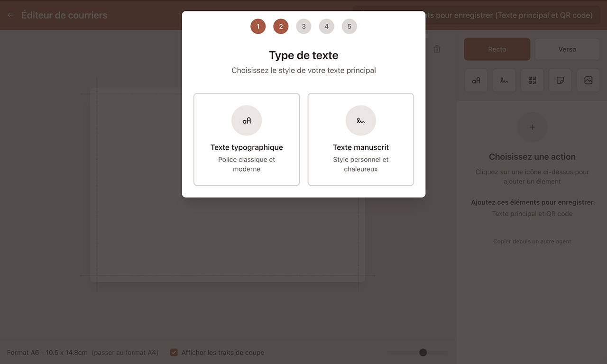Adjust the zoom slider handle
Image resolution: width=607 pixels, height=364 pixels.
(423, 352)
